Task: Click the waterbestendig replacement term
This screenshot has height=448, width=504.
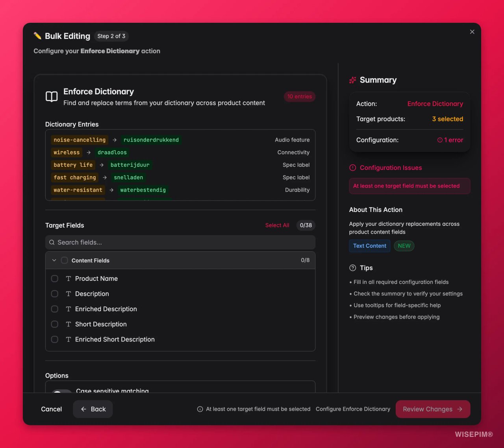Action: pyautogui.click(x=143, y=190)
